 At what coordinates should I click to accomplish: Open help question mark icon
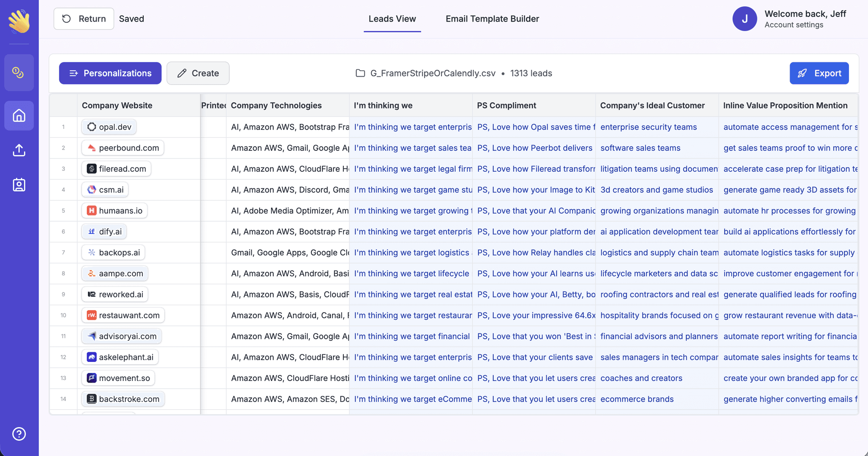point(19,434)
